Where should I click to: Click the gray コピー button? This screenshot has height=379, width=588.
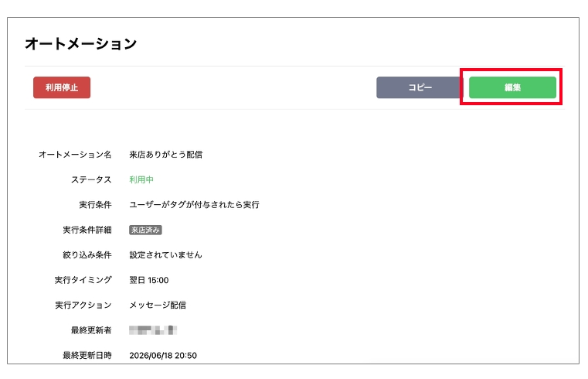(x=420, y=87)
